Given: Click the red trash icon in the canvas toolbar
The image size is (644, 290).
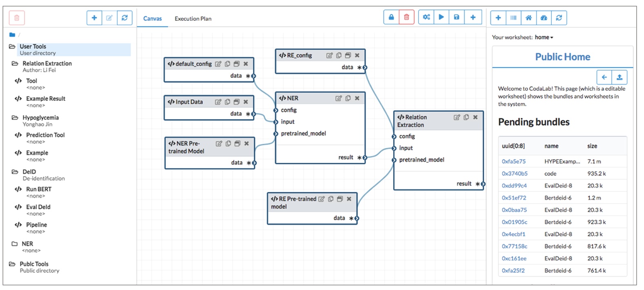Looking at the screenshot, I should 406,17.
